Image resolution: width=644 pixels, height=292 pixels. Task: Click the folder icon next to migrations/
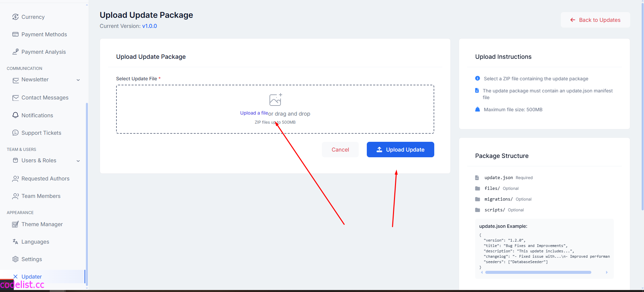[478, 199]
